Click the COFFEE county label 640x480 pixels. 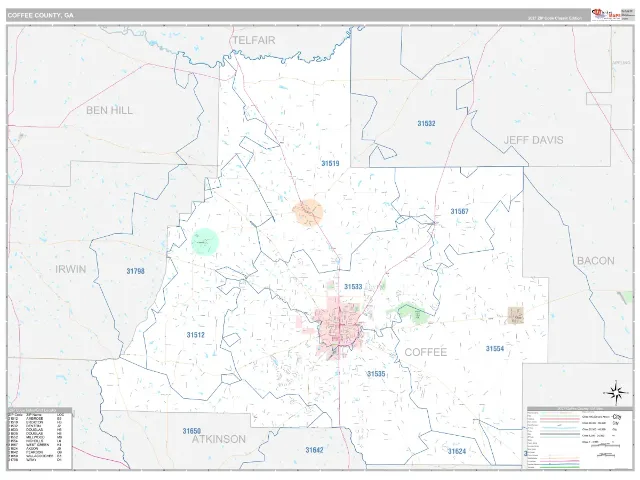click(x=426, y=352)
